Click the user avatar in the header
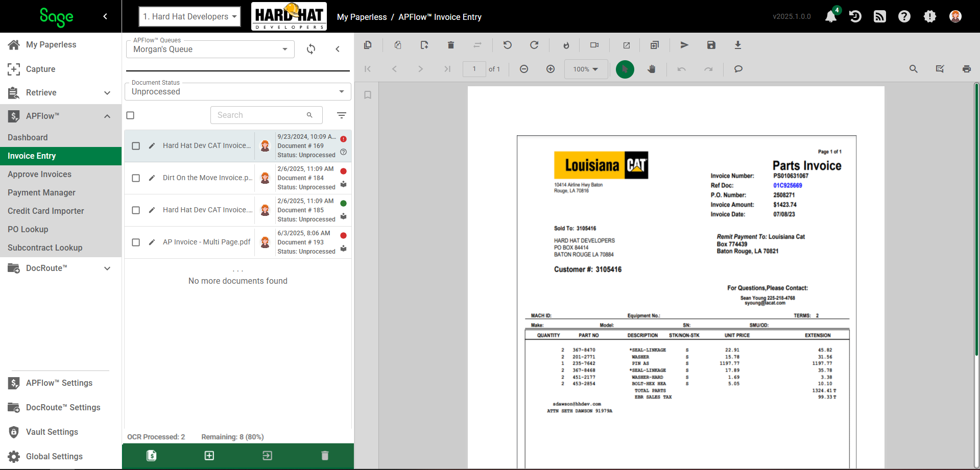Screen dimensions: 980x470 pos(955,16)
